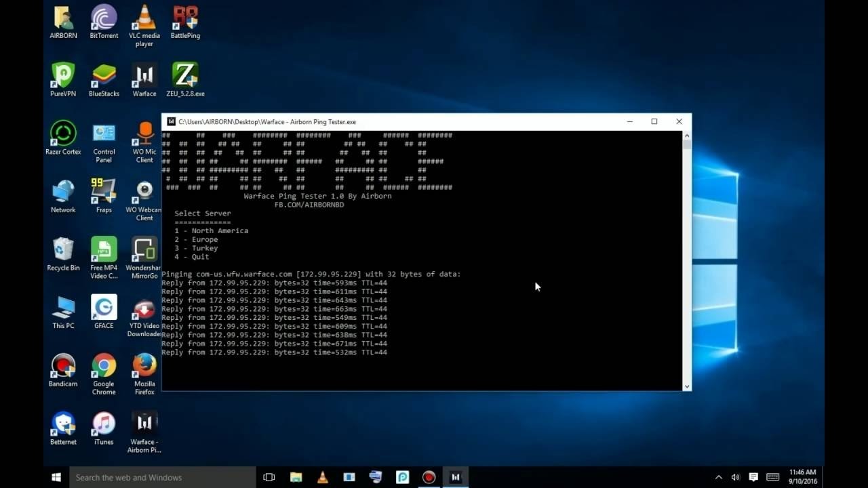Switch to VLC on the taskbar
868x488 pixels.
pos(322,477)
